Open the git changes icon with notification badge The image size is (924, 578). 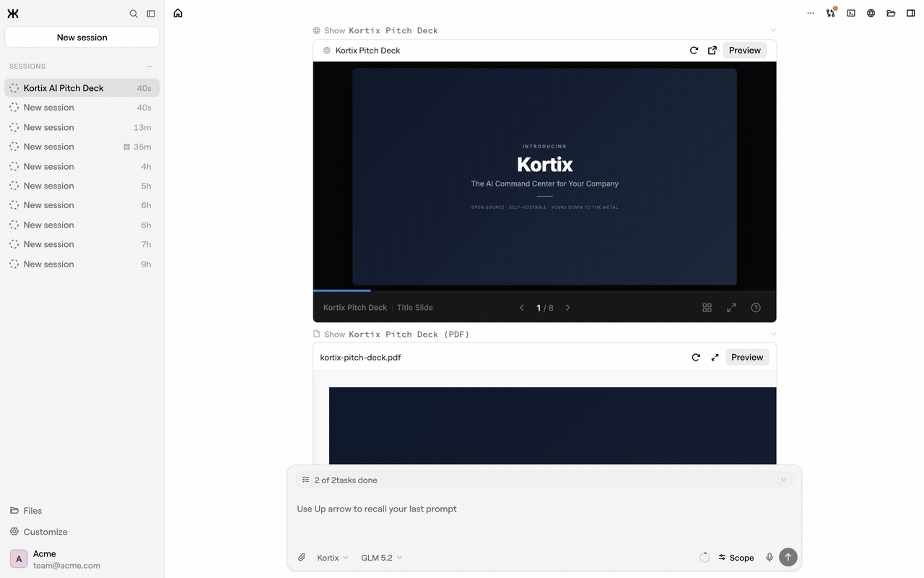[x=831, y=13]
